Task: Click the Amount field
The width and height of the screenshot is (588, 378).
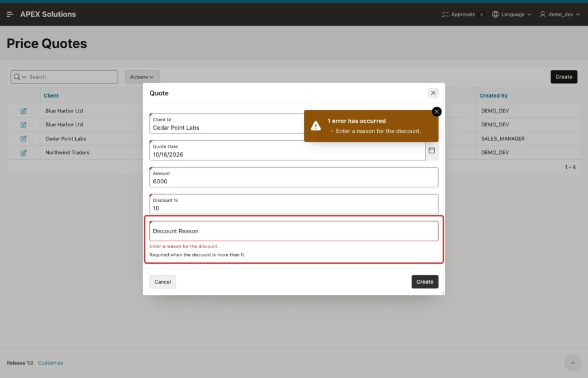Action: click(x=293, y=178)
